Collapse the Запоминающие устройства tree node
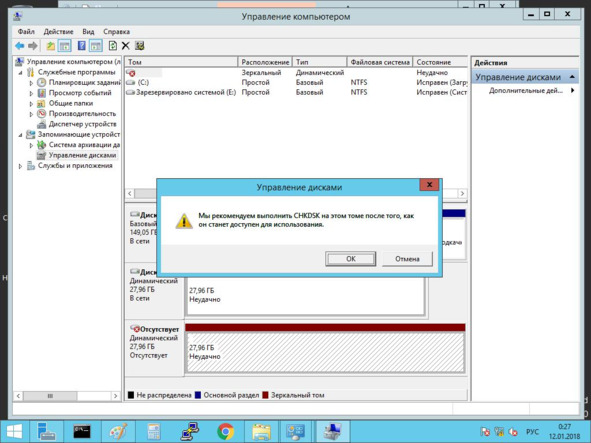The width and height of the screenshot is (591, 443). 21,135
